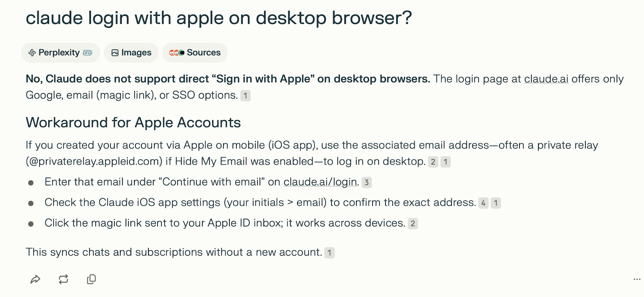The width and height of the screenshot is (644, 297).
Task: Click the Perplexity logo icon
Action: (x=32, y=53)
